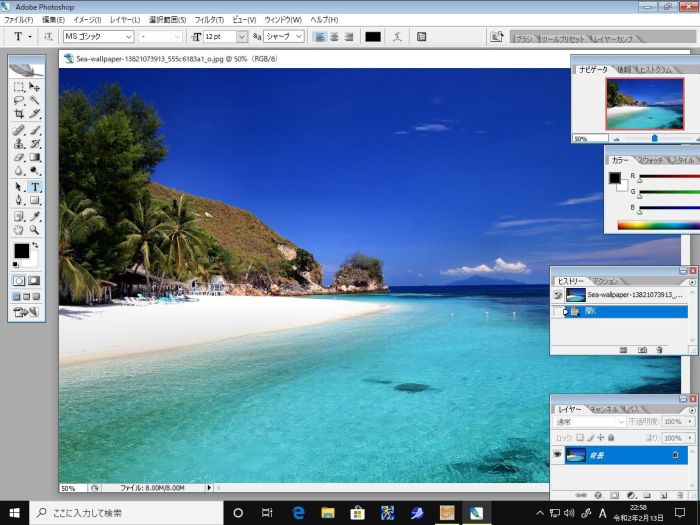Create new snapshot in History panel

pos(642,349)
